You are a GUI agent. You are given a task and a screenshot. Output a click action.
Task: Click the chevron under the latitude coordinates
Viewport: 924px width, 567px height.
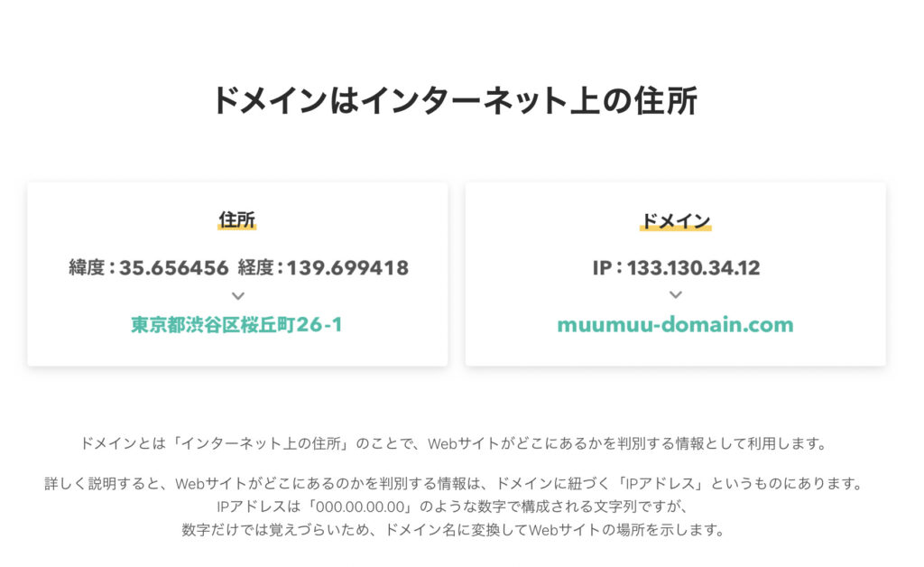click(237, 296)
